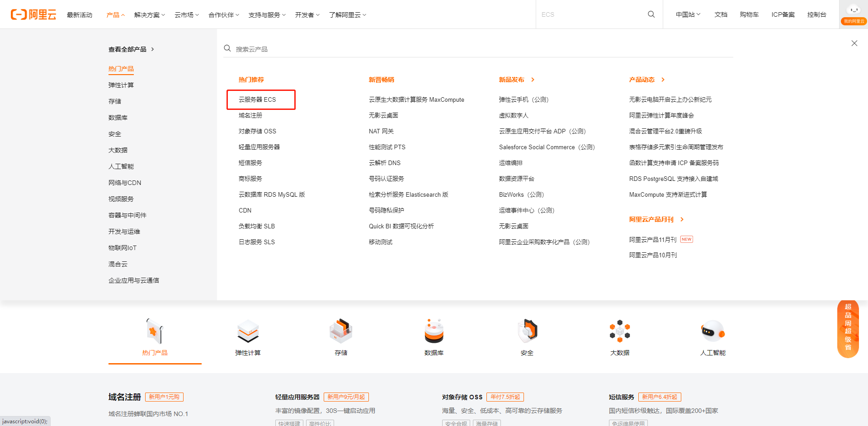868x426 pixels.
Task: Open the NAT 网关 link
Action: tap(381, 131)
